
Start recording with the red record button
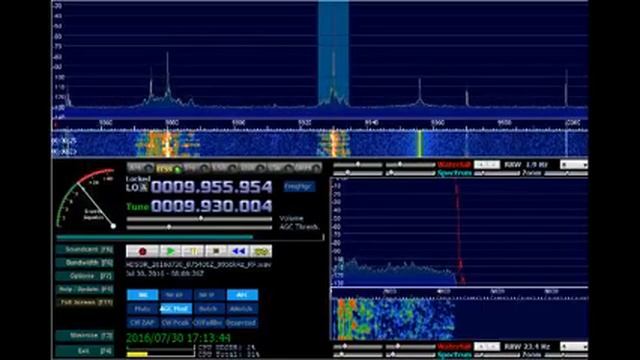[x=142, y=251]
